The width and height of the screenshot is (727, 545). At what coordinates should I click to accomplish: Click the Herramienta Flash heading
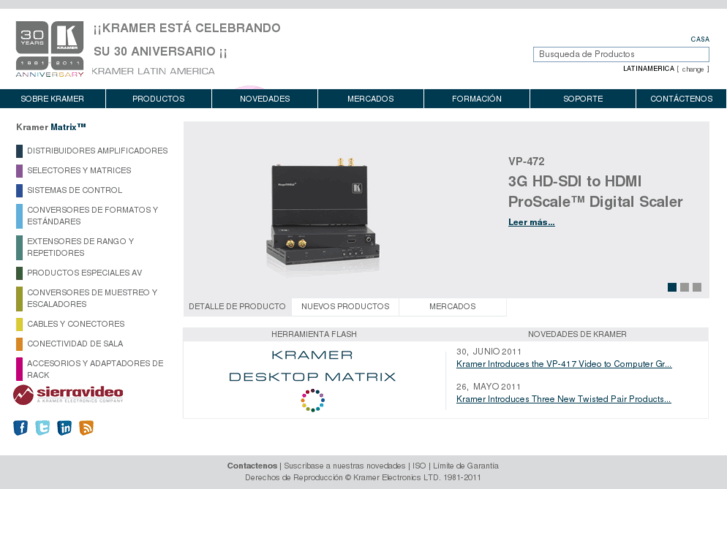[x=314, y=334]
